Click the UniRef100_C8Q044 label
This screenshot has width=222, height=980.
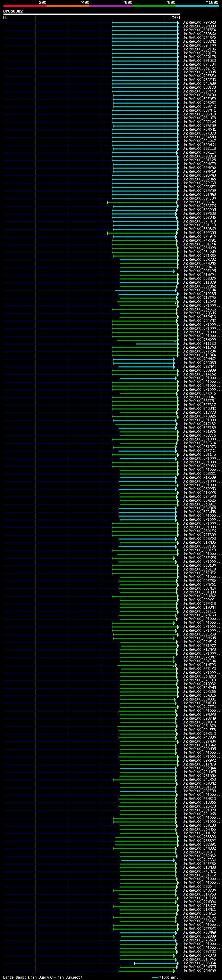tap(199, 886)
